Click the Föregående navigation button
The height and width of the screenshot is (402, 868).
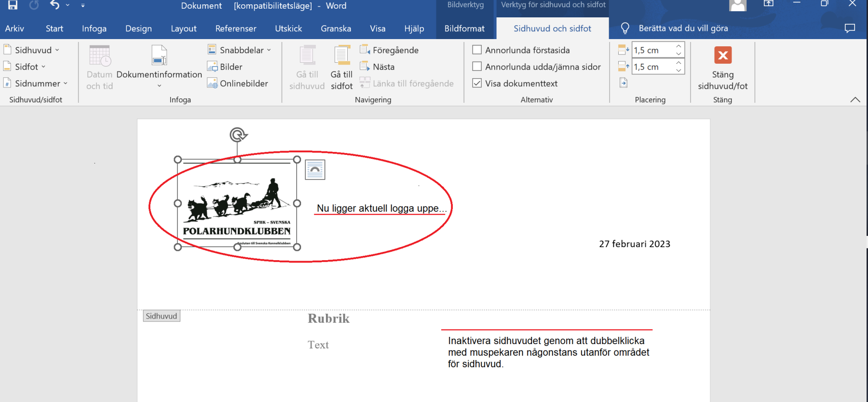tap(390, 50)
